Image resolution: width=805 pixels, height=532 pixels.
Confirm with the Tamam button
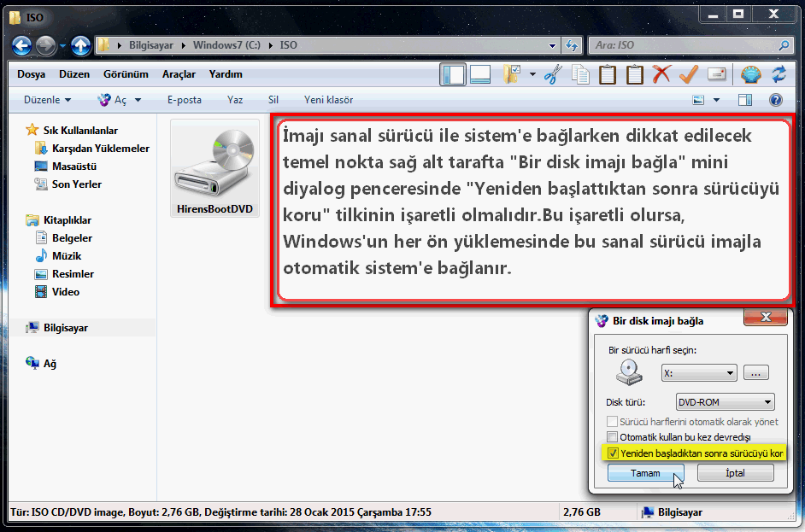(x=645, y=473)
